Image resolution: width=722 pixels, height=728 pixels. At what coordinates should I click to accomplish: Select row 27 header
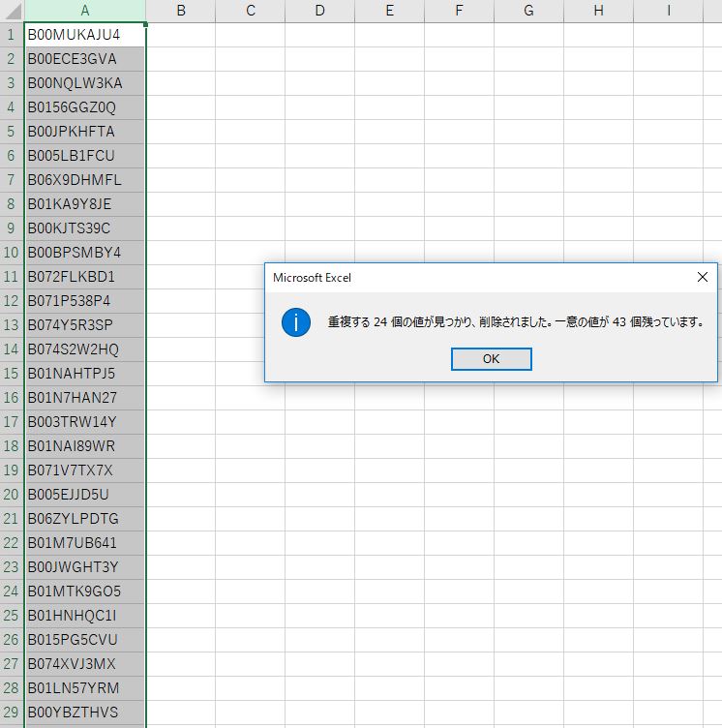click(x=12, y=664)
